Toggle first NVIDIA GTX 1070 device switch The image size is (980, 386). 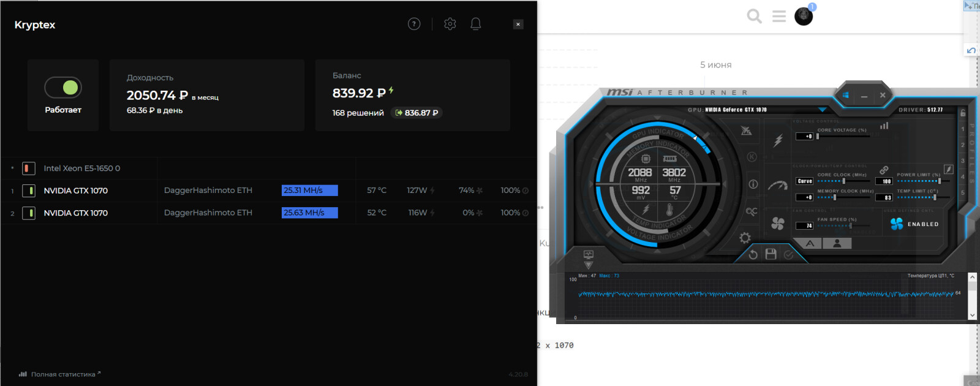point(28,191)
